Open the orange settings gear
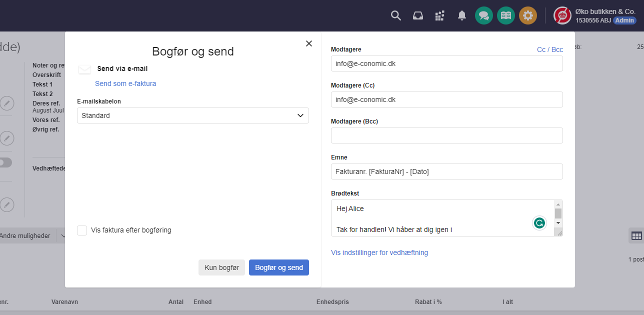Screen dimensions: 644x315 [x=527, y=15]
